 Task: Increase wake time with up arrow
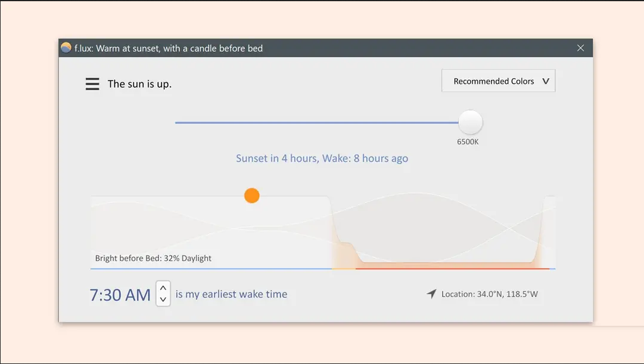point(163,288)
